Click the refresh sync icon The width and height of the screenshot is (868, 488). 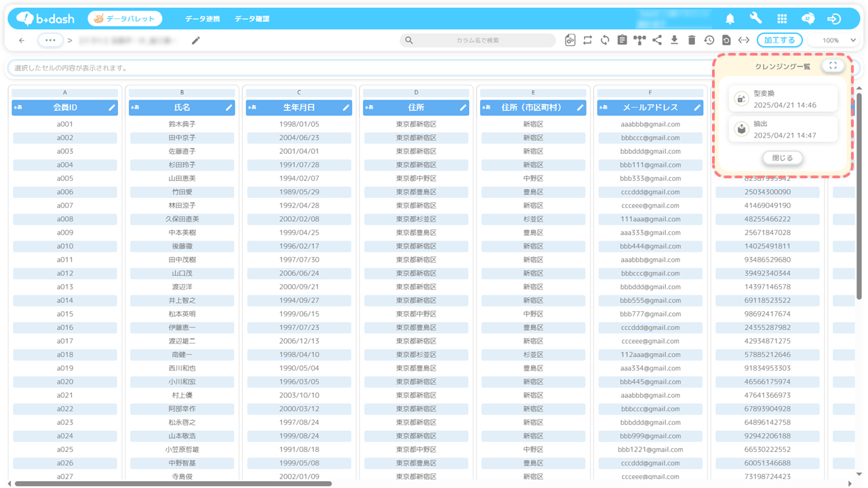pyautogui.click(x=605, y=41)
